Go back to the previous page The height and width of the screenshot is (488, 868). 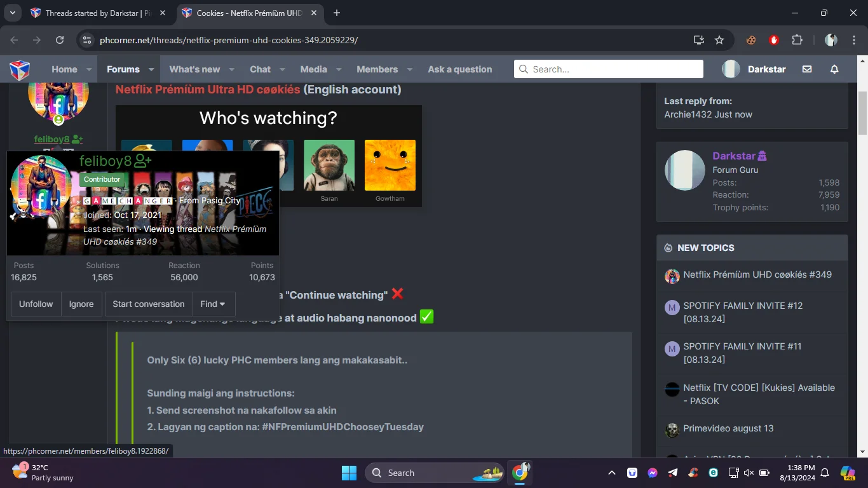point(15,40)
